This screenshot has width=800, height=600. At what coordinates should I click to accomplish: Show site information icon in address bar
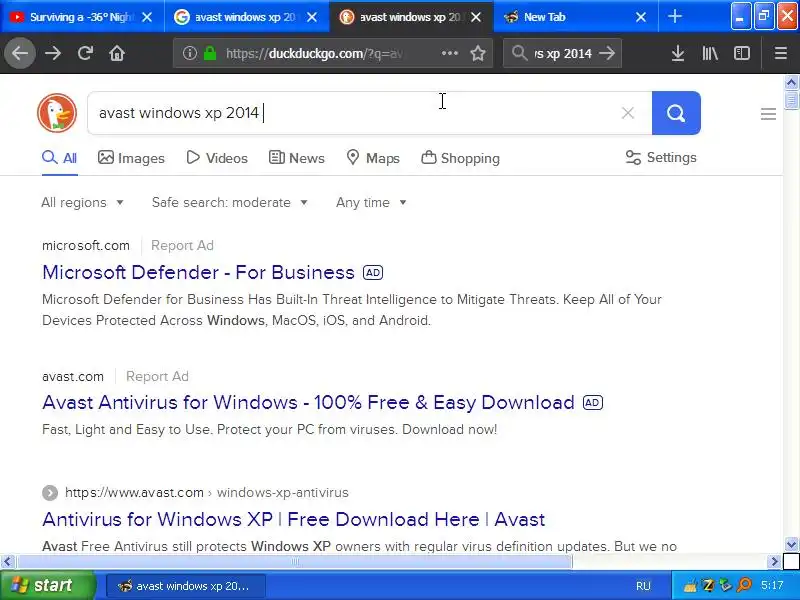point(189,53)
